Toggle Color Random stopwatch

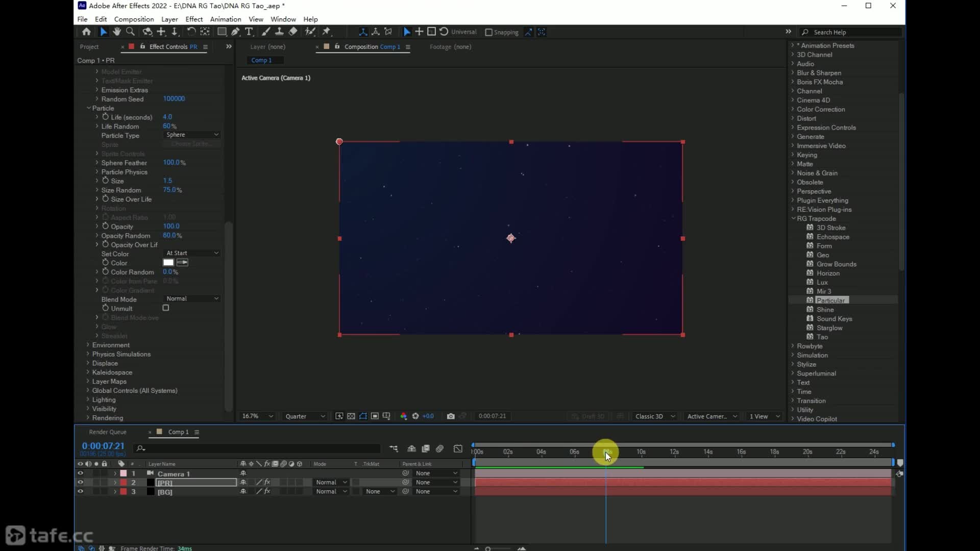[x=105, y=272]
